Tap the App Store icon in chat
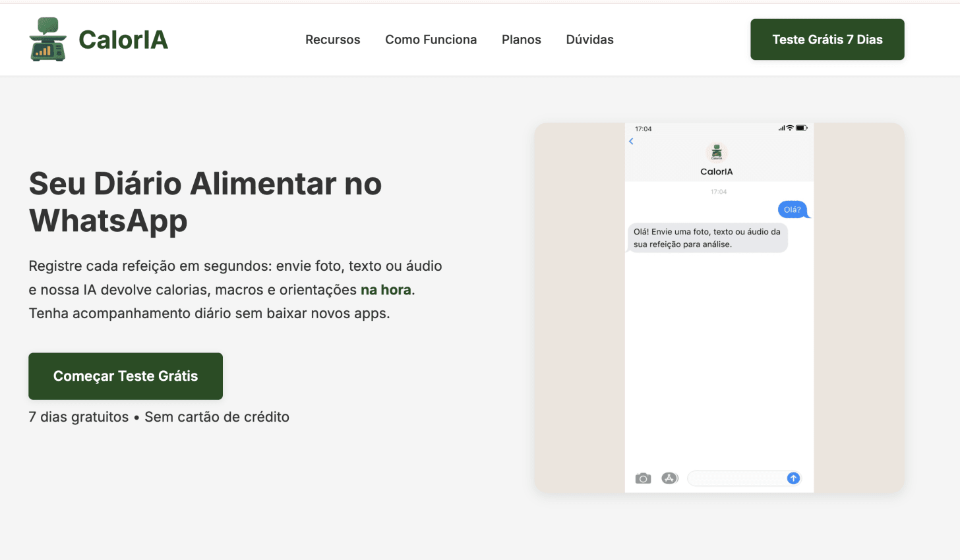 (x=670, y=478)
